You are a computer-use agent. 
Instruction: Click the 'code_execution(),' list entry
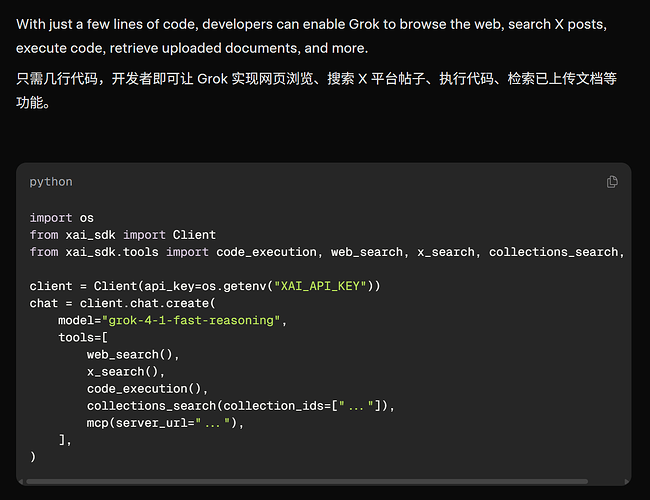[x=147, y=388]
